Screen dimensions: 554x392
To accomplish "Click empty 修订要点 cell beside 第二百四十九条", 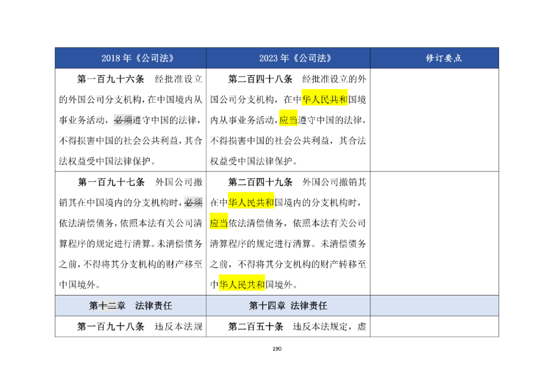I will (x=434, y=233).
